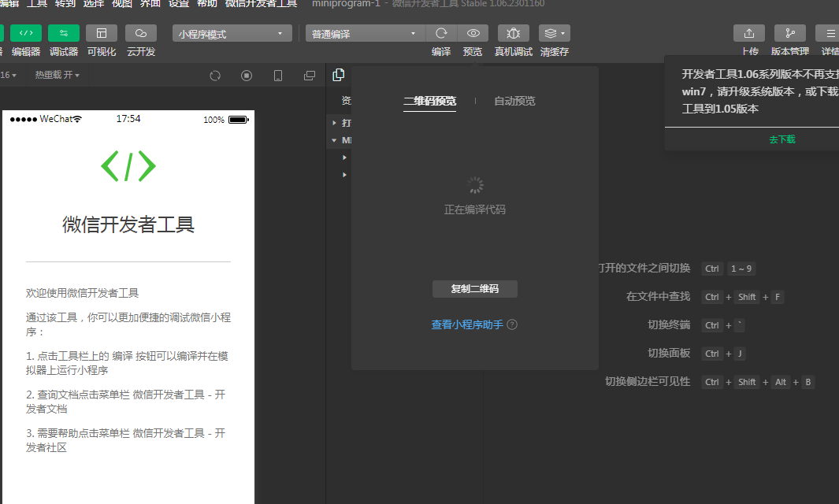The width and height of the screenshot is (839, 504).
Task: Expand the second folder under MI section
Action: (x=344, y=174)
